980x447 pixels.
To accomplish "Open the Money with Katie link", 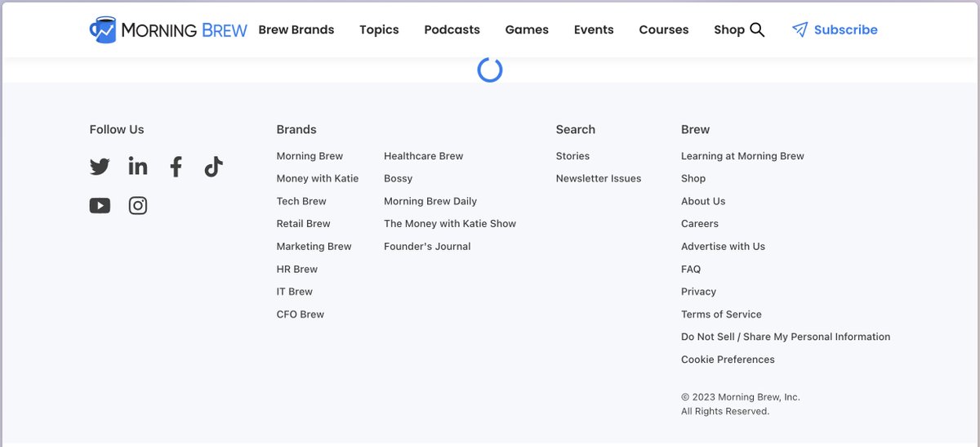I will tap(318, 178).
